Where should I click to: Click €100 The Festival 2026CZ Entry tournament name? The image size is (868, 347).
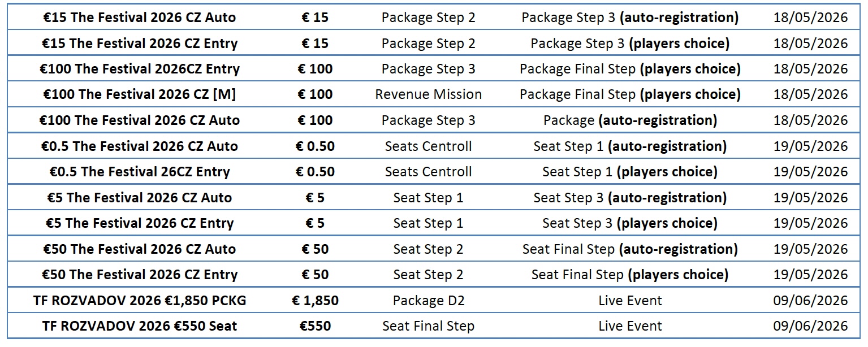(139, 69)
